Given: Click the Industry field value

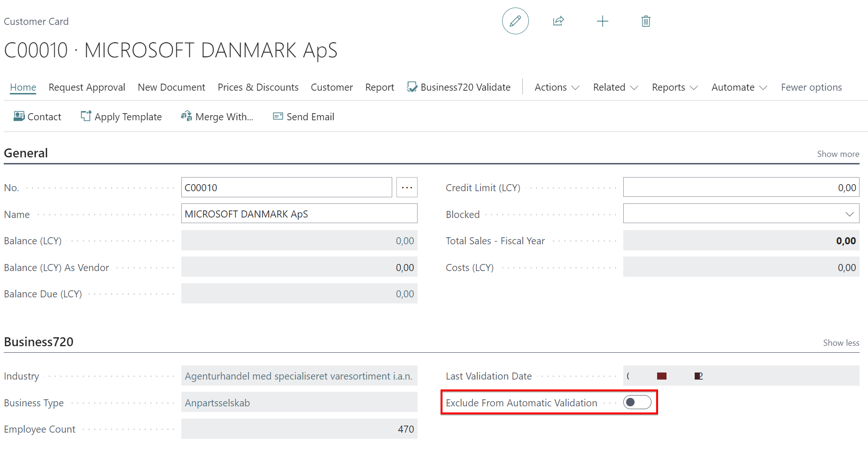Looking at the screenshot, I should point(299,376).
